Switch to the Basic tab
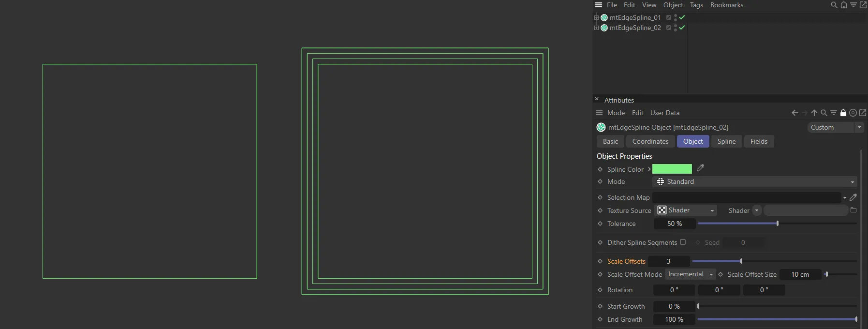The height and width of the screenshot is (329, 868). [x=610, y=141]
